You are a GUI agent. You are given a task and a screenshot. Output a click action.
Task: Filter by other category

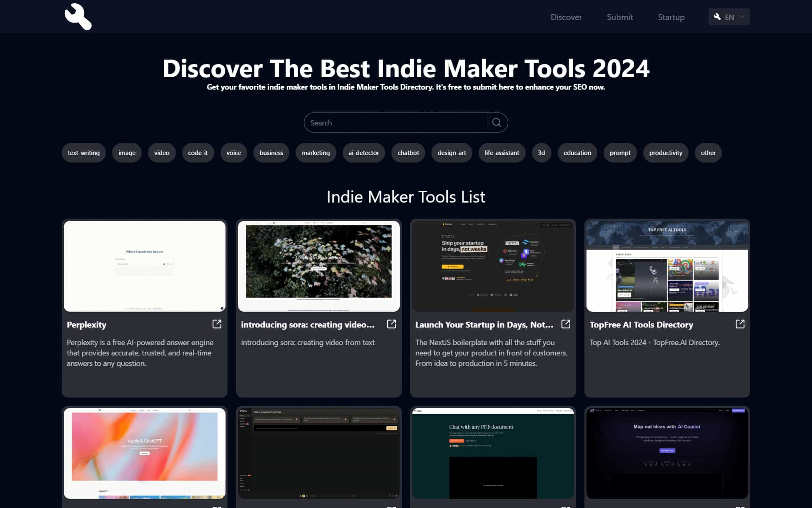(708, 153)
